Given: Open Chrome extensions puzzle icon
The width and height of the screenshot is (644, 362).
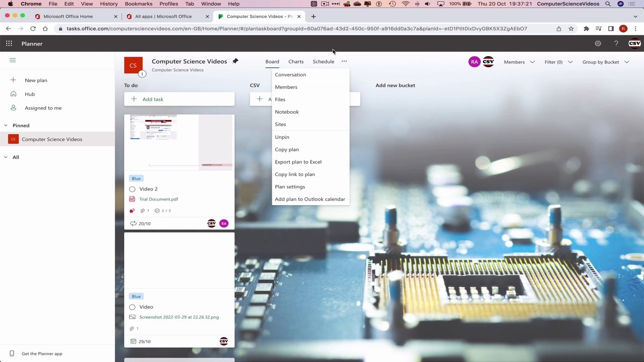Looking at the screenshot, I should 586,29.
